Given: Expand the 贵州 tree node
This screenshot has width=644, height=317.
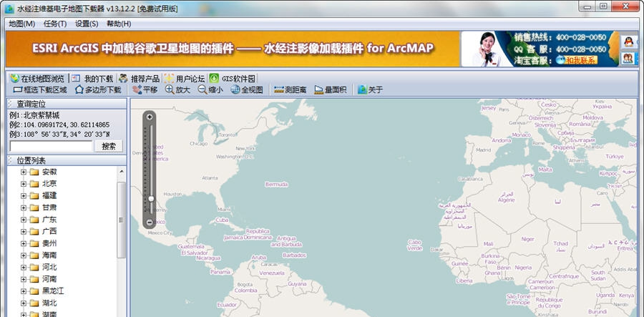Looking at the screenshot, I should (x=24, y=243).
